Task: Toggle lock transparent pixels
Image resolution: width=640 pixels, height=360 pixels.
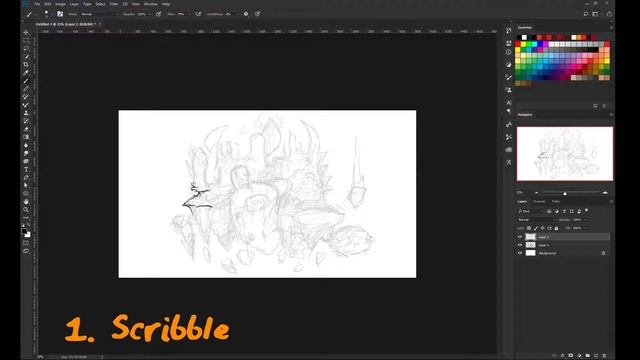Action: tap(529, 228)
